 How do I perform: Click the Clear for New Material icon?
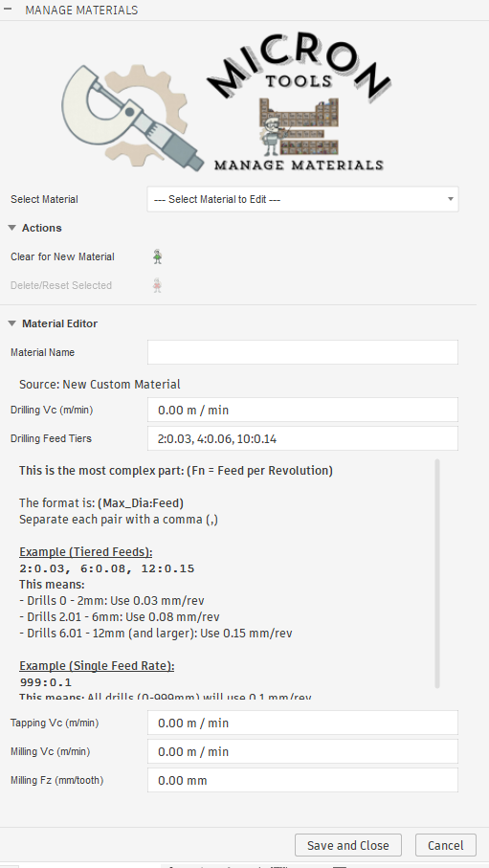click(x=158, y=256)
